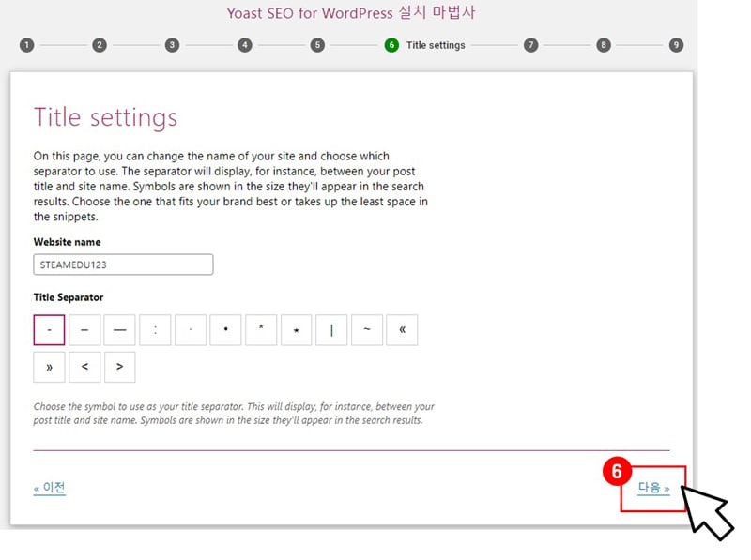Click the Title Separator label

[x=69, y=297]
